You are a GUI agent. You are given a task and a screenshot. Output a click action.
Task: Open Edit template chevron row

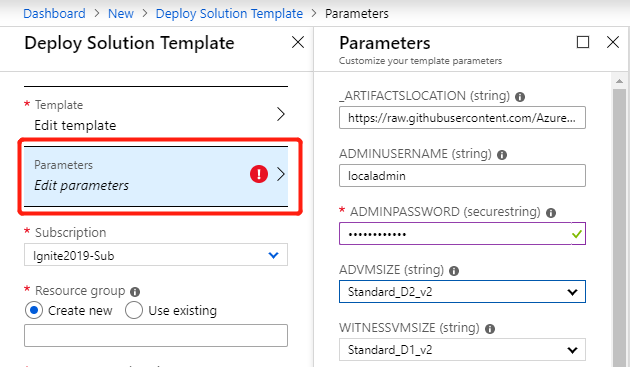[156, 115]
